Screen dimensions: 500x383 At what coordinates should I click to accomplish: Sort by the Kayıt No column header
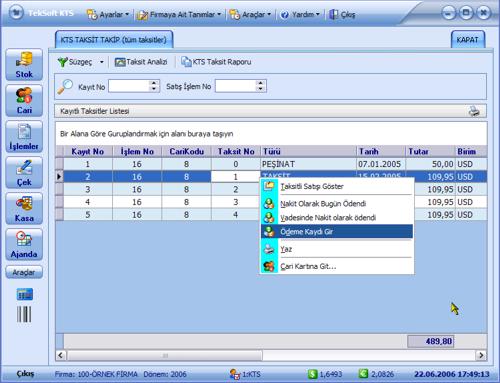pos(88,151)
